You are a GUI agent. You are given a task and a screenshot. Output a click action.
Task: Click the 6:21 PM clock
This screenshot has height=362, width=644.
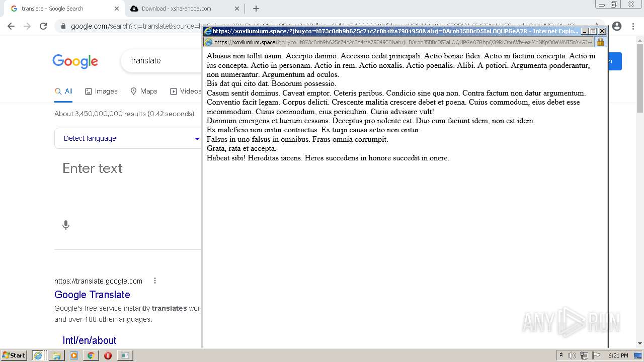pos(618,355)
